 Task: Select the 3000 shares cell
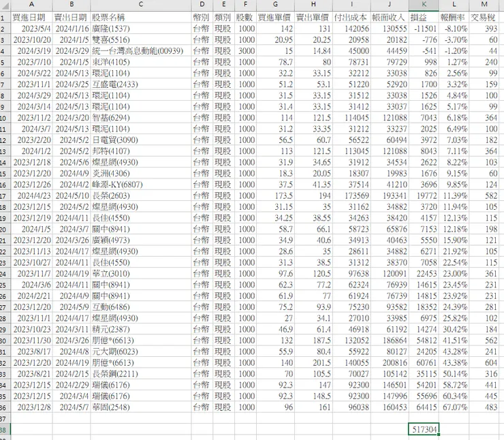tap(246, 51)
